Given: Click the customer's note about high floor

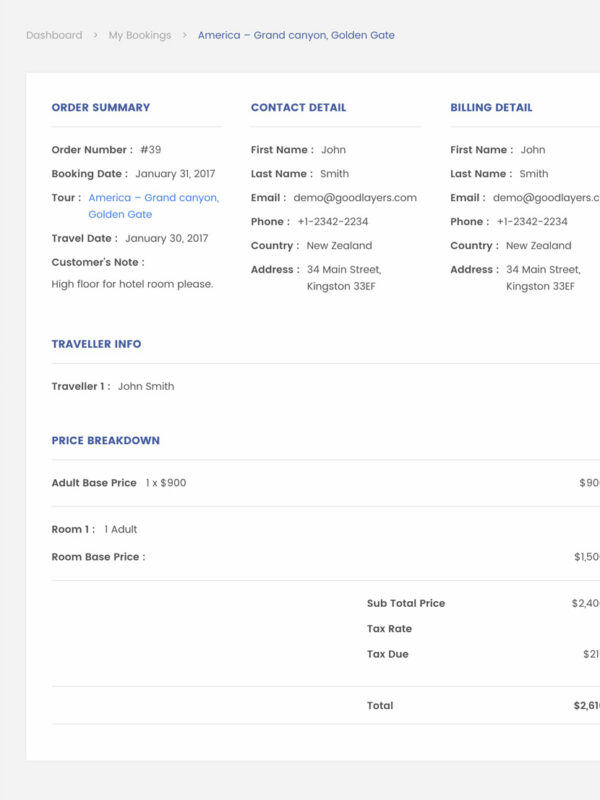Looking at the screenshot, I should coord(132,284).
